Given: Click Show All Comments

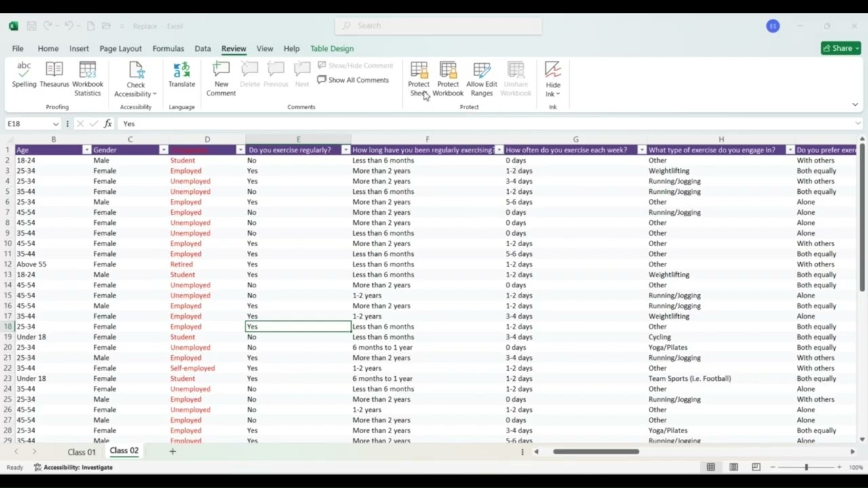Looking at the screenshot, I should tap(353, 80).
